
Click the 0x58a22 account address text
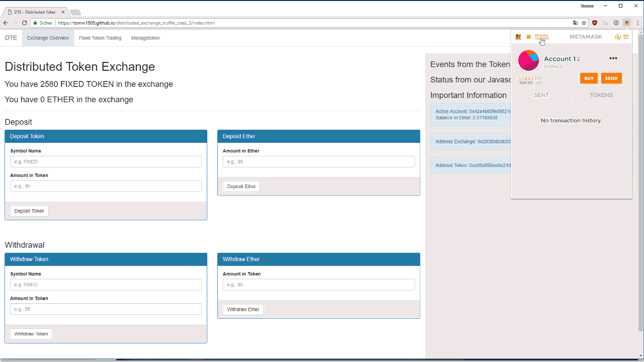pyautogui.click(x=553, y=66)
